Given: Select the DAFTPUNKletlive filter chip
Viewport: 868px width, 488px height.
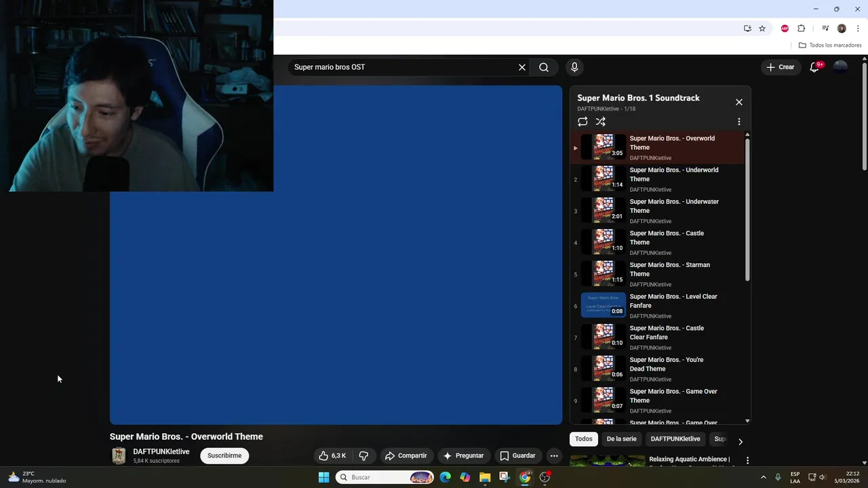Looking at the screenshot, I should [675, 439].
